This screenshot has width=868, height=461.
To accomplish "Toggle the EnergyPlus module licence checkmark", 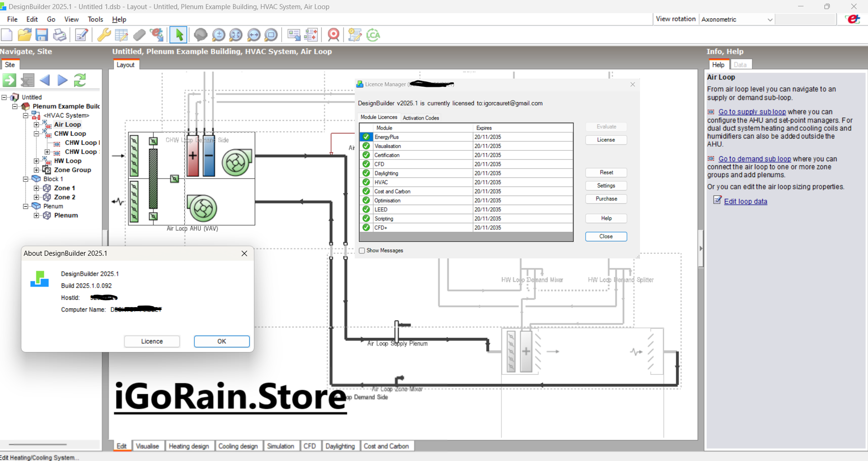I will (x=366, y=137).
